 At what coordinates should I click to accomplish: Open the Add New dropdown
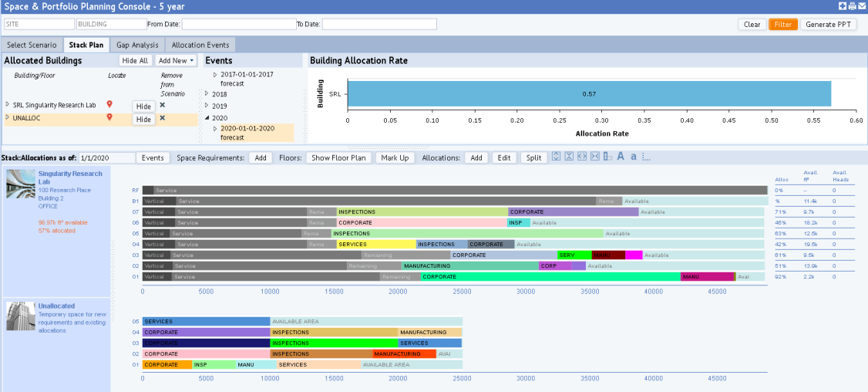point(176,60)
